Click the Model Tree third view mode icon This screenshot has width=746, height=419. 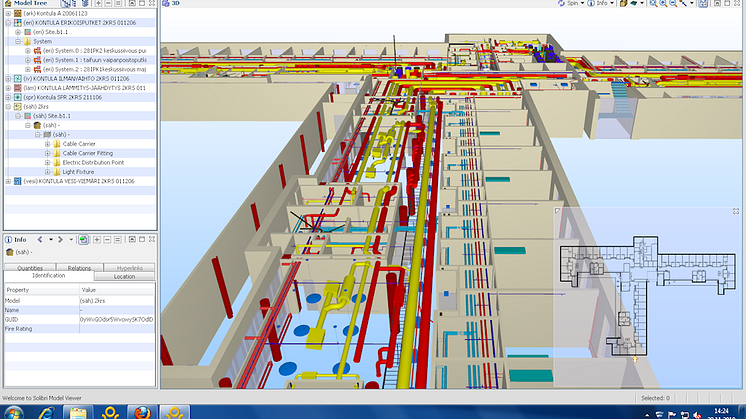[x=85, y=3]
